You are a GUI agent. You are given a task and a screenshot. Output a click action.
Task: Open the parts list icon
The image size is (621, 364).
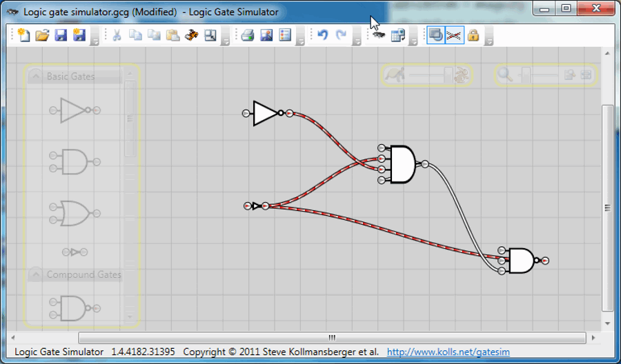(285, 35)
